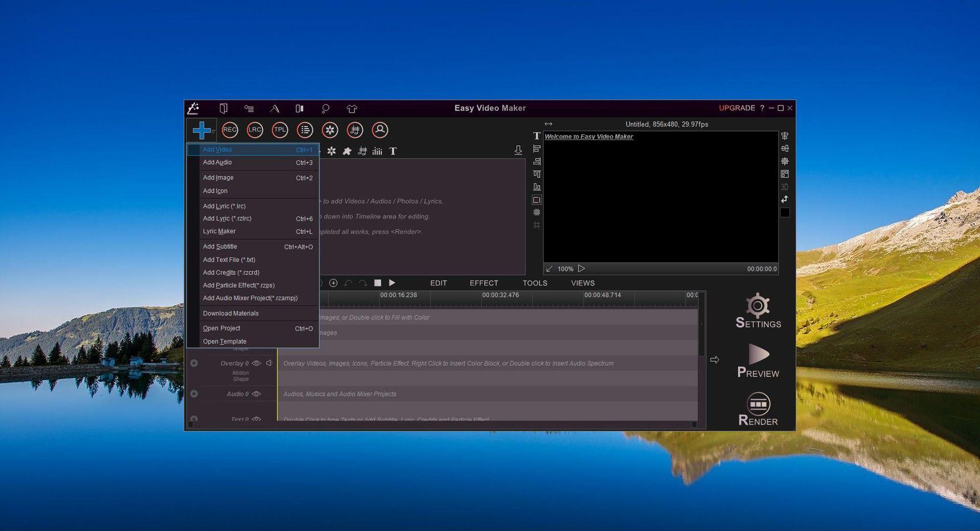Open the EFFECT menu

(x=484, y=283)
